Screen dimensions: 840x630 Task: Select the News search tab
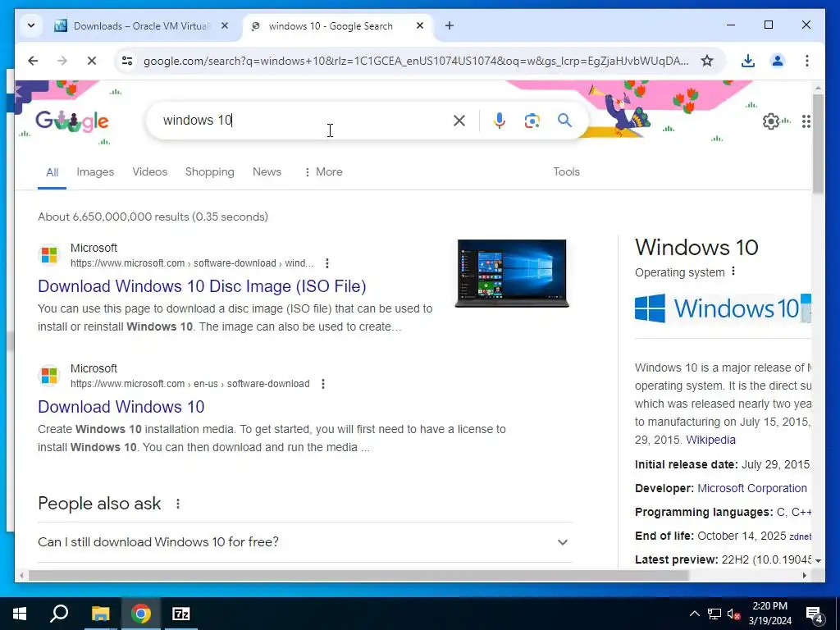(267, 172)
